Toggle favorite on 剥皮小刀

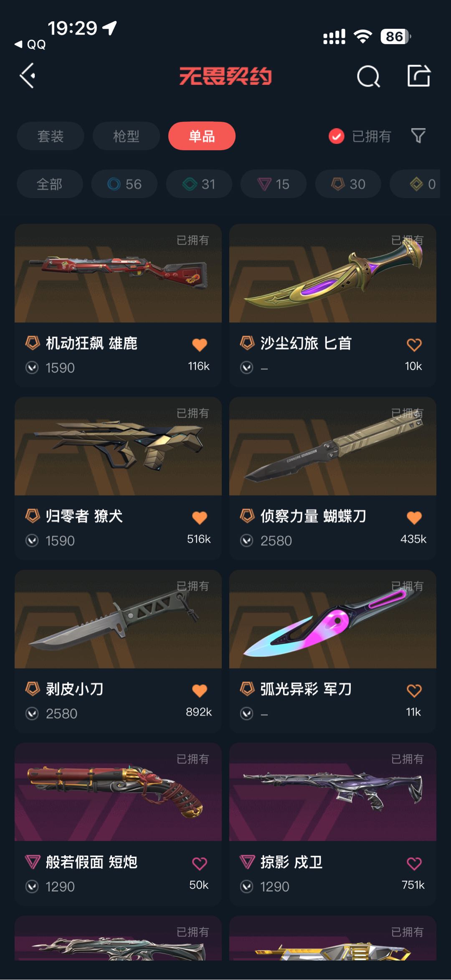(200, 690)
